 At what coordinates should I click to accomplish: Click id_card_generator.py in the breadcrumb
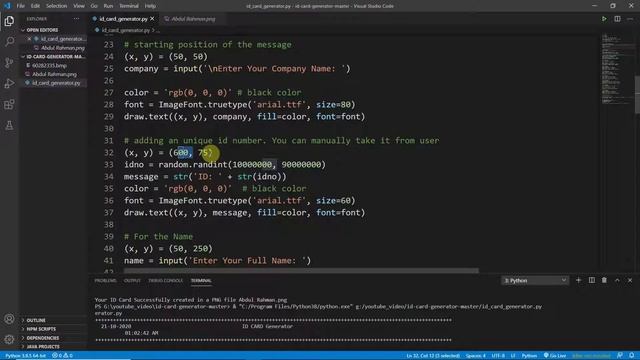(x=125, y=30)
